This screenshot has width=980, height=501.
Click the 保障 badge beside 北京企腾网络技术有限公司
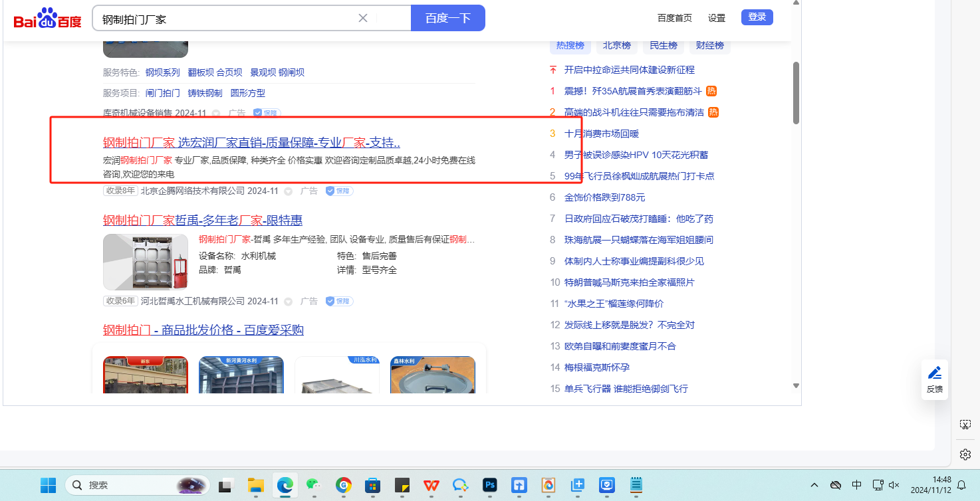(x=339, y=191)
